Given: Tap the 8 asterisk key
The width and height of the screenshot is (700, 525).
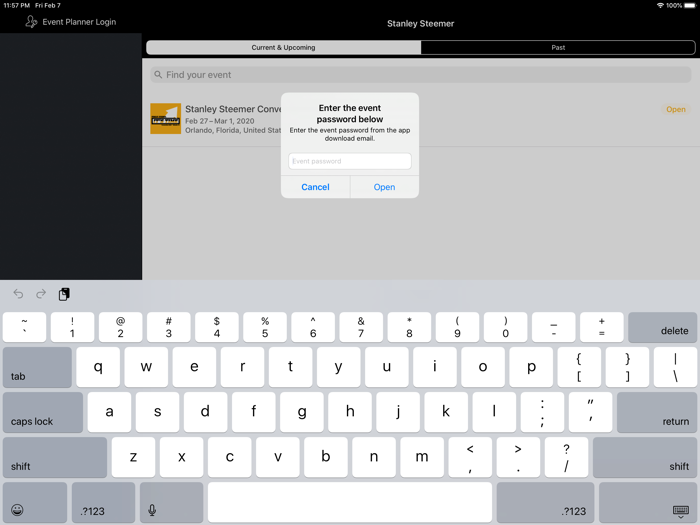Looking at the screenshot, I should tap(409, 327).
